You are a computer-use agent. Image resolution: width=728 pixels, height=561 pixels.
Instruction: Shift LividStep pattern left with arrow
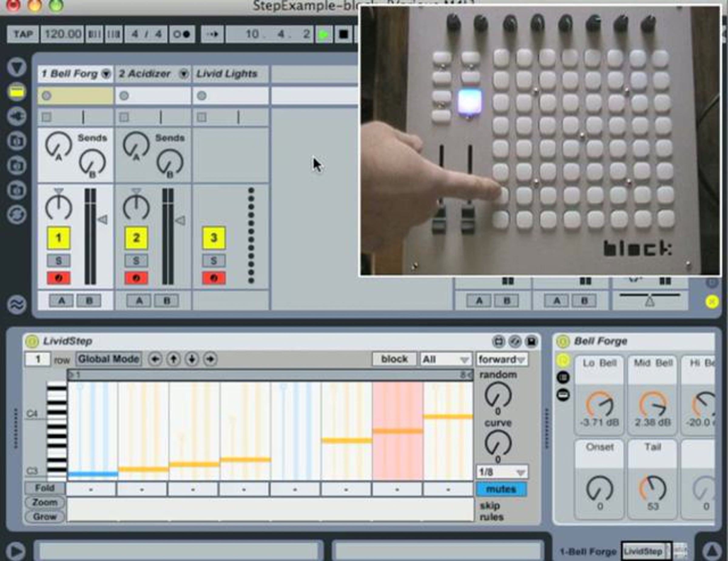pos(155,359)
